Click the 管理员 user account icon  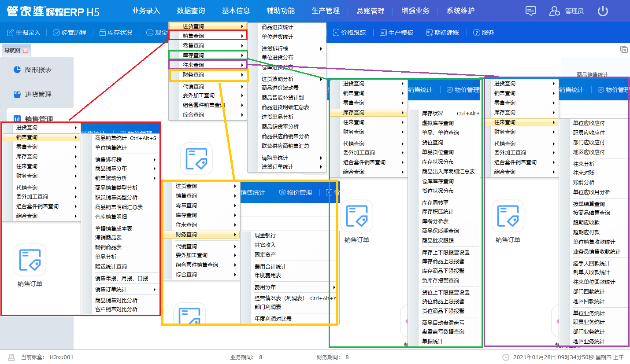click(555, 11)
